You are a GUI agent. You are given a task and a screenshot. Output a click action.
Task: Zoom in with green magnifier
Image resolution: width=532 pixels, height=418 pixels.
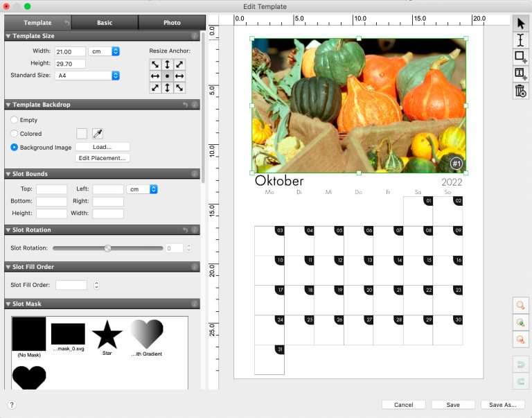520,322
